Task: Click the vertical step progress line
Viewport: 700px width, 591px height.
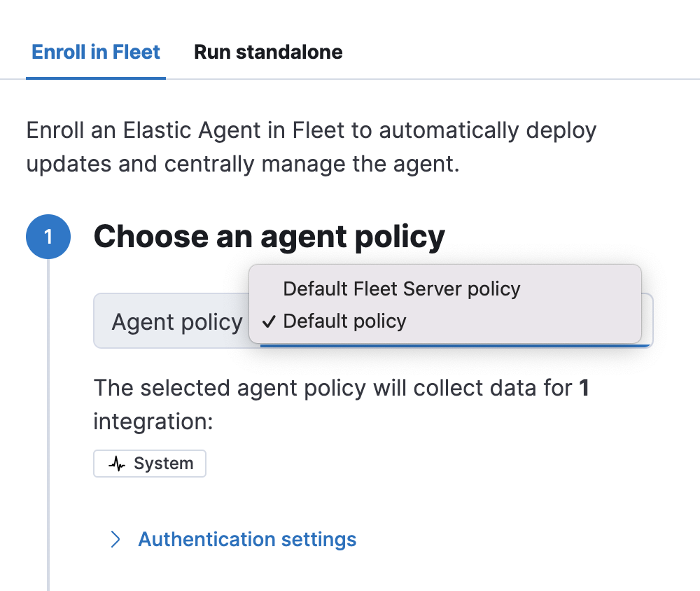Action: pos(48,420)
